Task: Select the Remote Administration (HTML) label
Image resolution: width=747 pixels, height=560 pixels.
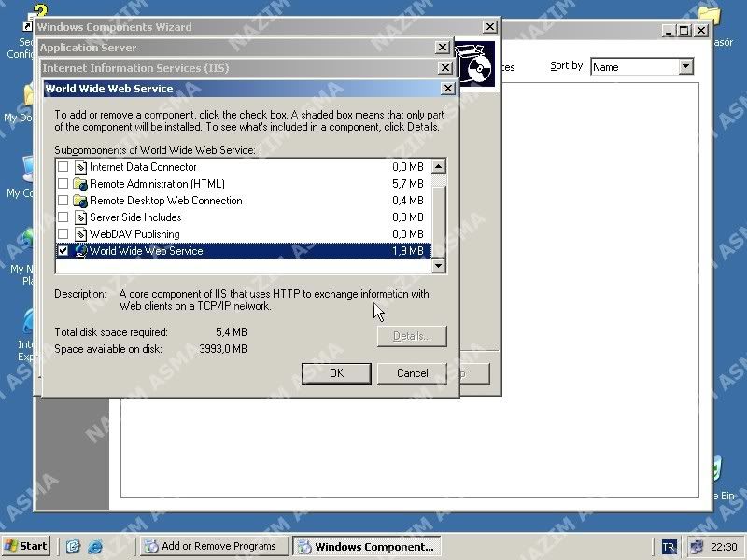Action: [157, 184]
